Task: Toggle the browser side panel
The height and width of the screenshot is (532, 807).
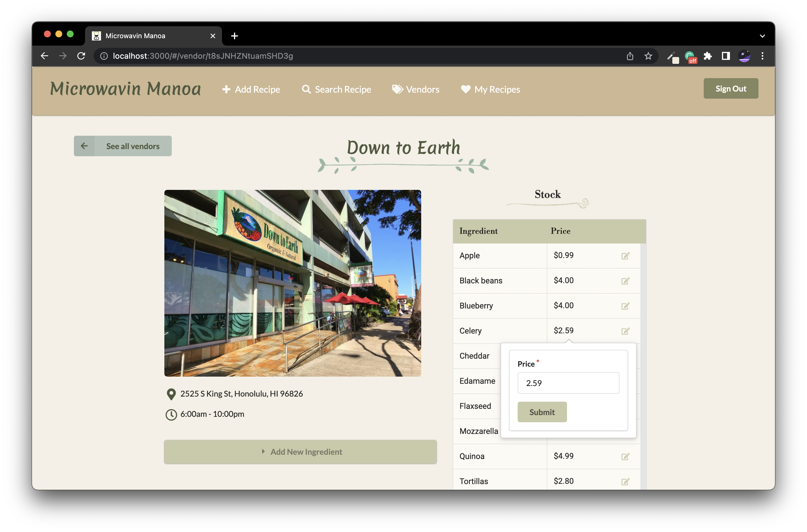Action: 726,56
